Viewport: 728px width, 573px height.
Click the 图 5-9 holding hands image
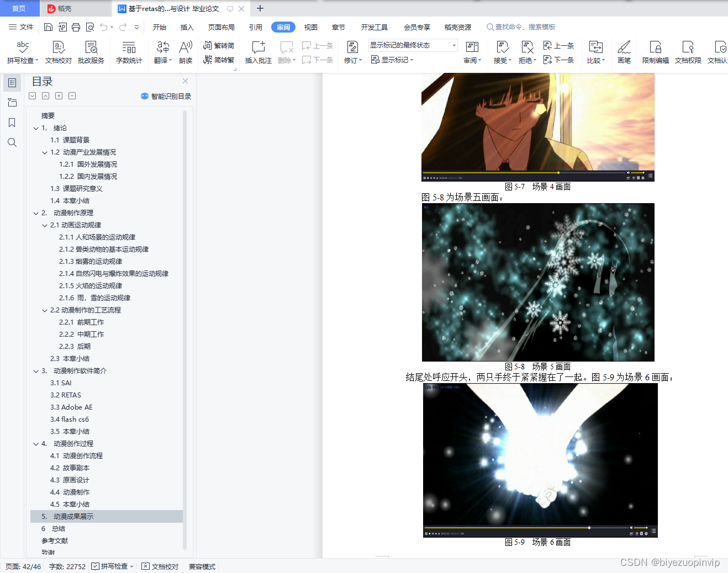tap(540, 460)
